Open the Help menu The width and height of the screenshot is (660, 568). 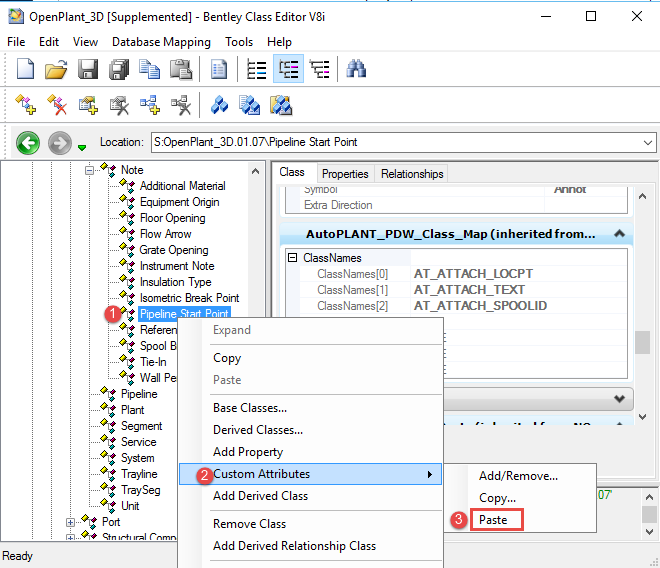[279, 42]
